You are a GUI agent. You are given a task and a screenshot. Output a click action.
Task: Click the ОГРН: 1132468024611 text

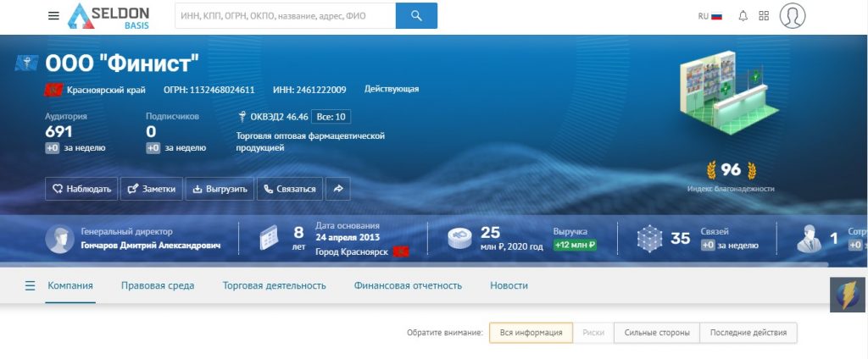coord(209,90)
